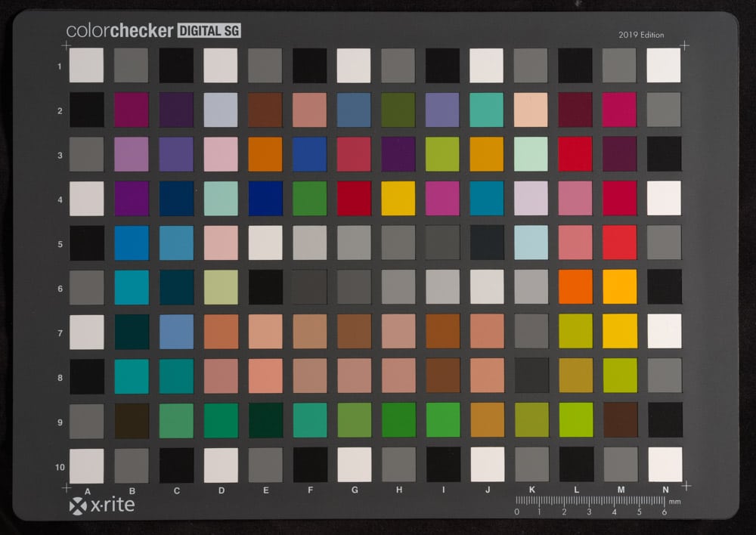Click the 2019 Edition label
Screen dimensions: 756x535
(641, 36)
